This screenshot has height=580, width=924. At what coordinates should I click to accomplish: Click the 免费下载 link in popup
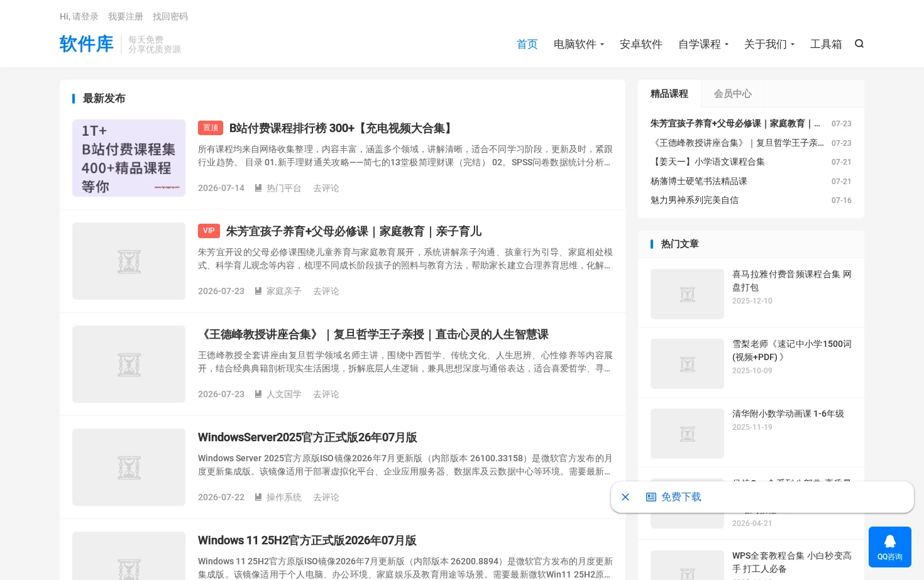pos(681,497)
